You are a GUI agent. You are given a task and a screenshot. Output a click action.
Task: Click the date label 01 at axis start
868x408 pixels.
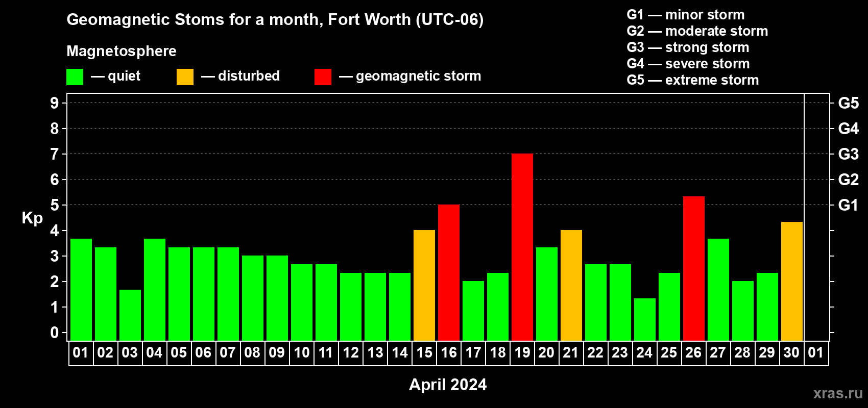[x=81, y=352]
